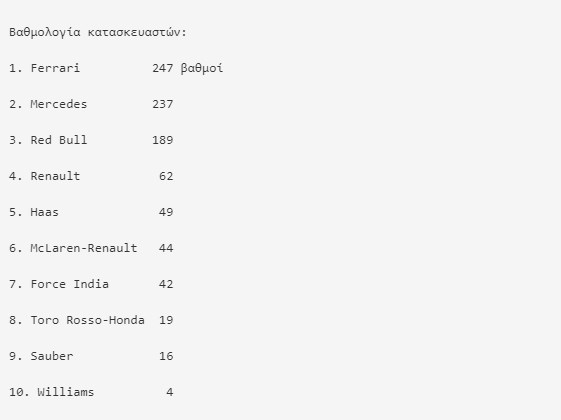Click McLaren-Renault's 44 points

point(166,248)
